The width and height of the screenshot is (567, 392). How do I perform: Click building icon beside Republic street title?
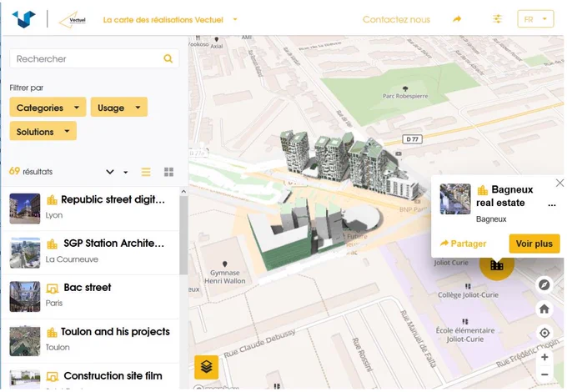point(52,200)
